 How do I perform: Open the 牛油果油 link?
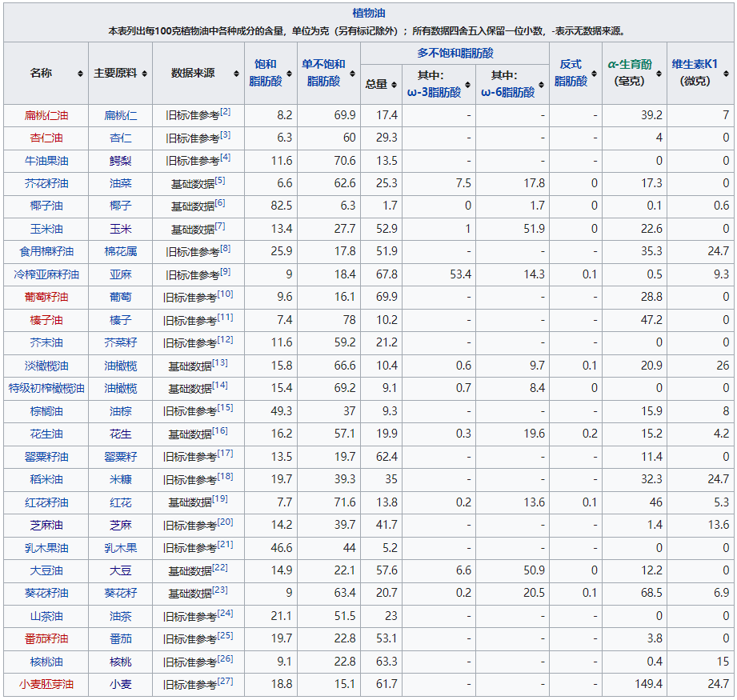click(x=46, y=161)
